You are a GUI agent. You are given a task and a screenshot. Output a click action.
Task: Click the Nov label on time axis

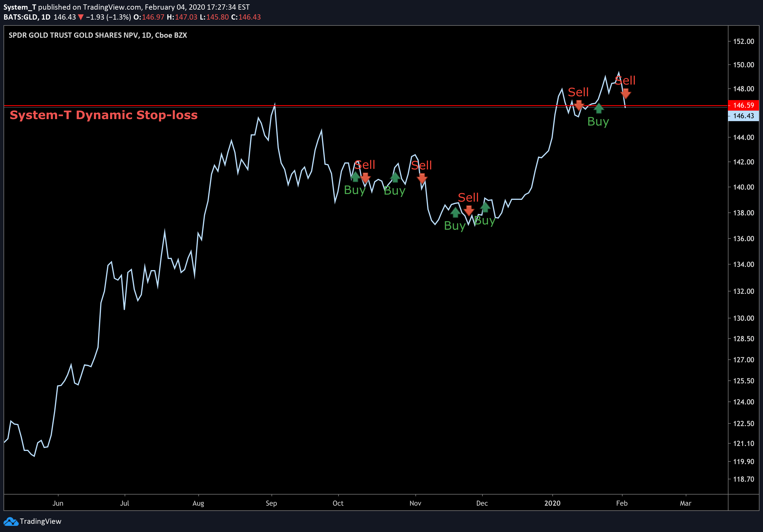click(415, 503)
